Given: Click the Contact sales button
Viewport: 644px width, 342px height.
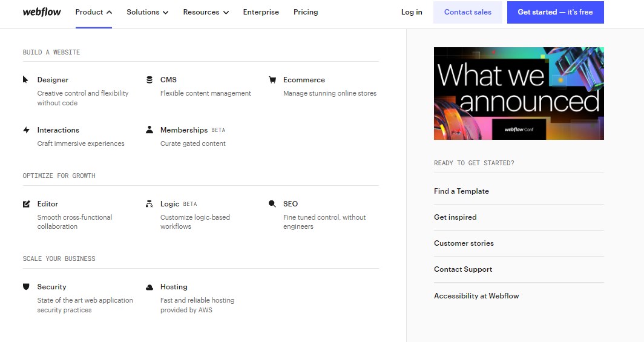Looking at the screenshot, I should (468, 12).
